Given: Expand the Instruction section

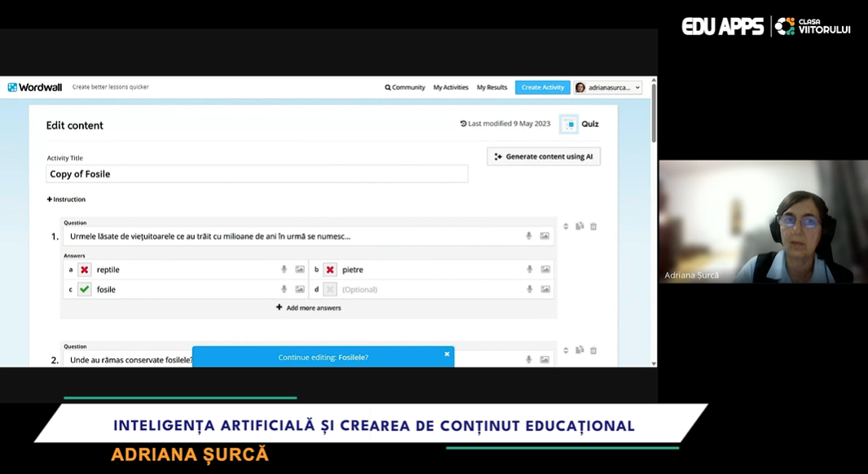Looking at the screenshot, I should pyautogui.click(x=67, y=199).
